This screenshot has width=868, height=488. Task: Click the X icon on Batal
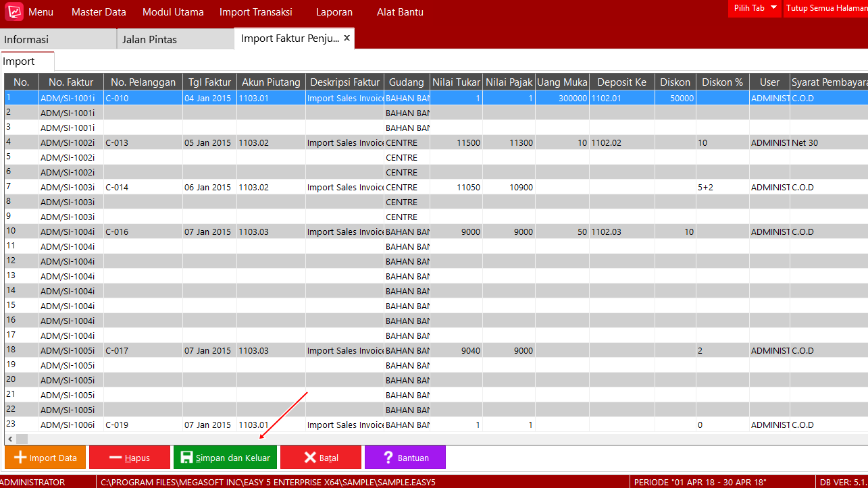point(310,458)
